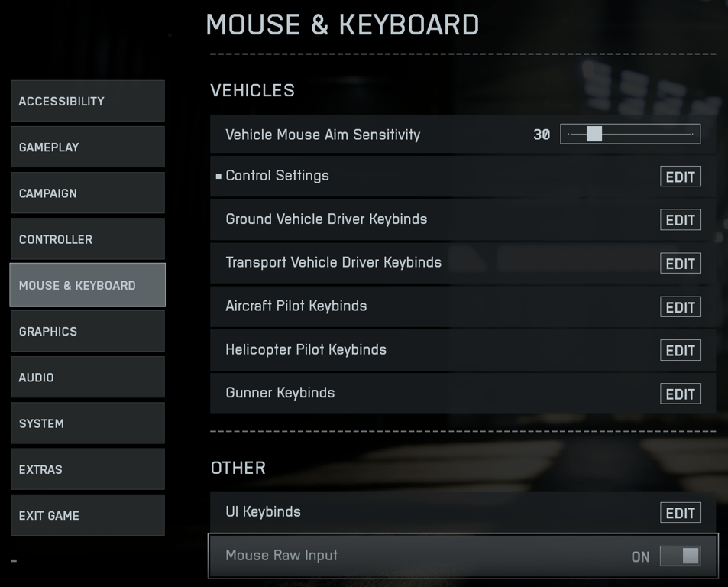Screen dimensions: 728x587
Task: Open the Campaign settings tab
Action: (87, 193)
